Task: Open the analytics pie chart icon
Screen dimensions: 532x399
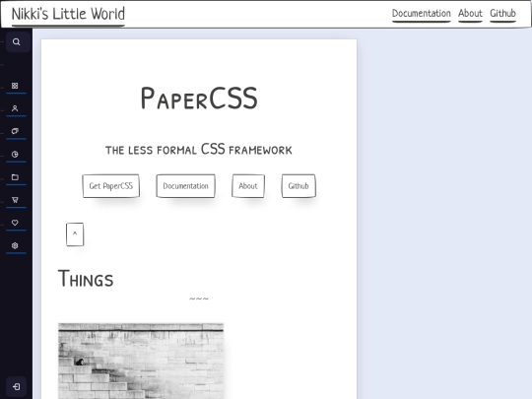Action: point(15,154)
